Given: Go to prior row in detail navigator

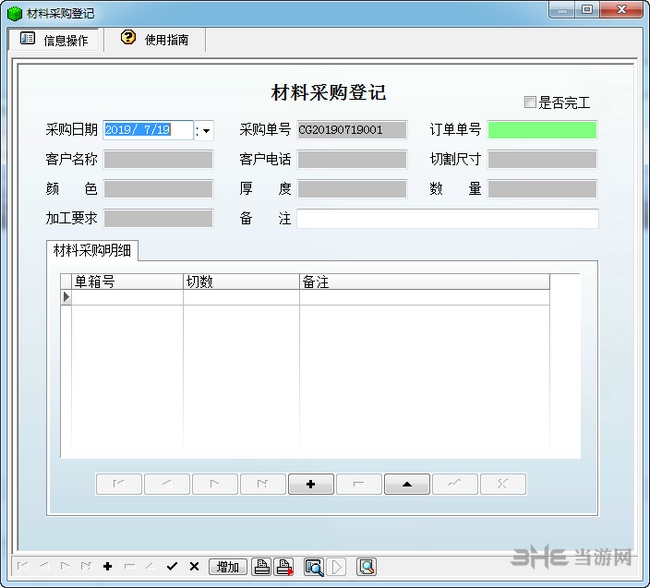Looking at the screenshot, I should tap(167, 484).
